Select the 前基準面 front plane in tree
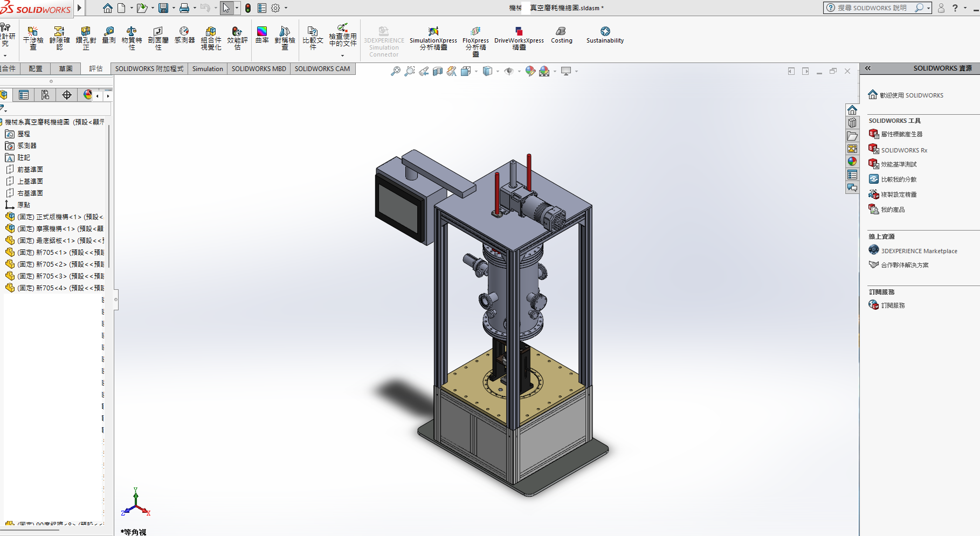This screenshot has height=536, width=980. (x=30, y=170)
